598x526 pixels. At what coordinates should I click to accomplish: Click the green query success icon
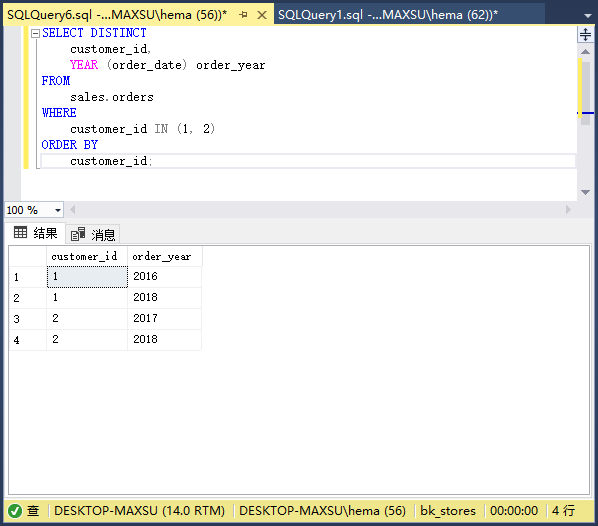click(x=15, y=510)
